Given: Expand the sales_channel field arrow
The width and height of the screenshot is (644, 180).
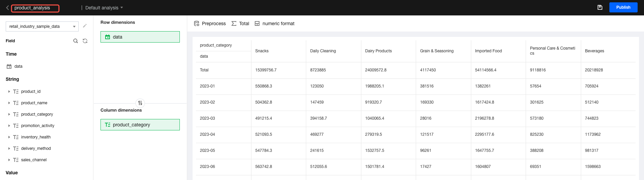Looking at the screenshot, I should [x=9, y=160].
